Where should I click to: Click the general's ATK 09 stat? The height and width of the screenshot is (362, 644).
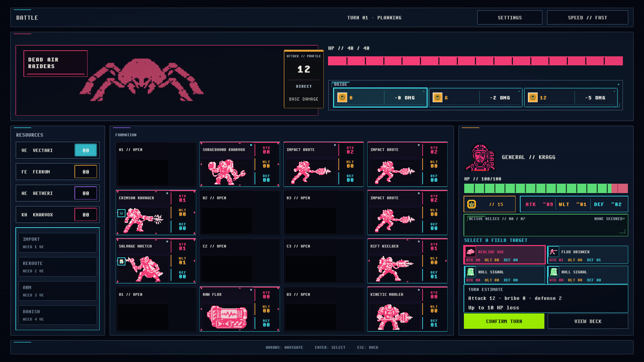[x=539, y=204]
